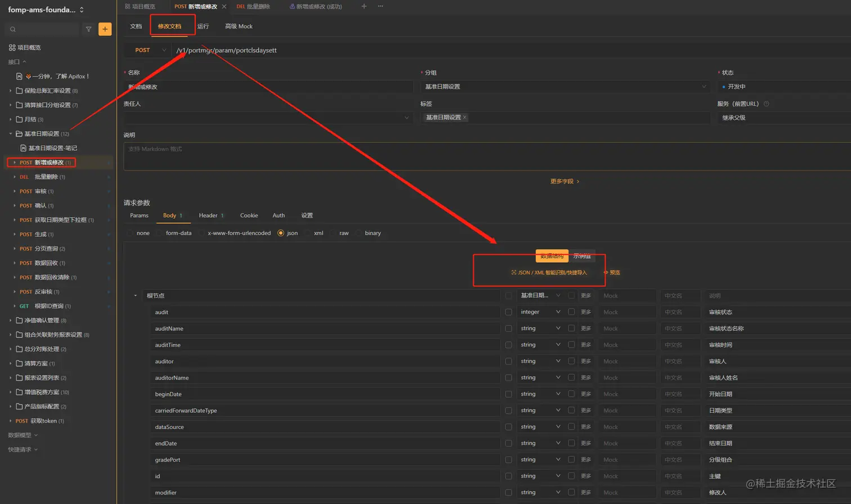This screenshot has width=851, height=504.
Task: Click the folder icon of 组合关联财务报表设置
Action: [19, 335]
